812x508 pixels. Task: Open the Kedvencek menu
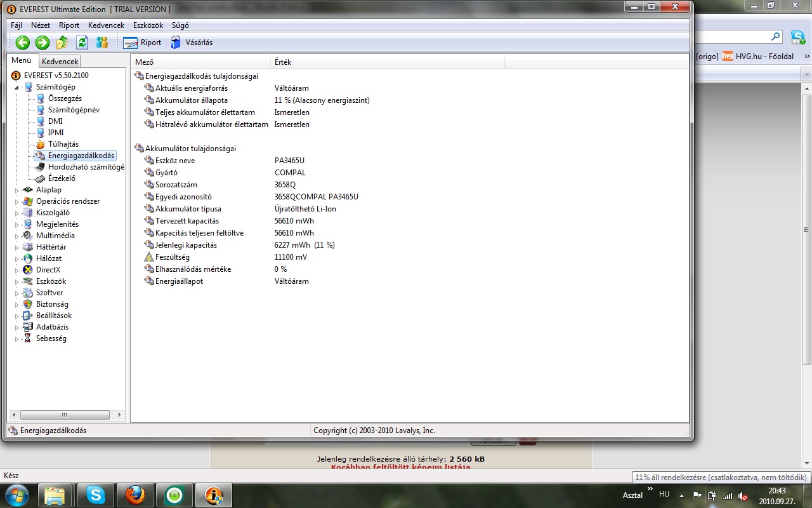[x=106, y=25]
